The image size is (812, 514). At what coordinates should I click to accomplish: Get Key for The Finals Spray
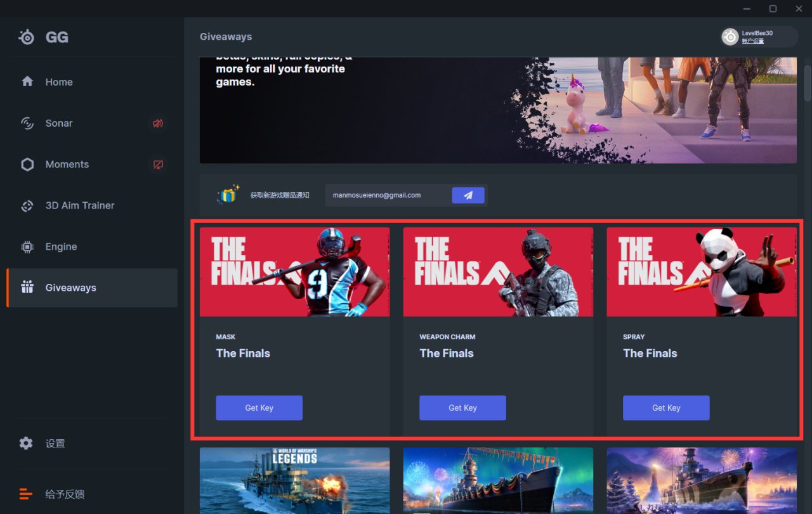(666, 408)
